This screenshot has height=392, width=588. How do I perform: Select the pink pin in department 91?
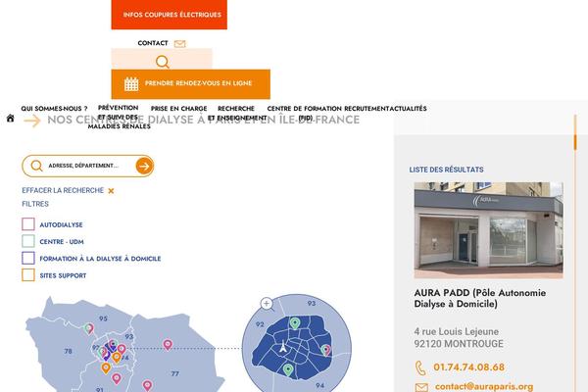pyautogui.click(x=117, y=378)
